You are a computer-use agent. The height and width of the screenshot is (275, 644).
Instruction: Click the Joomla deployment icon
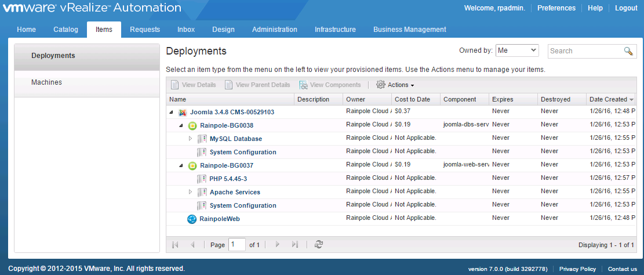(183, 112)
